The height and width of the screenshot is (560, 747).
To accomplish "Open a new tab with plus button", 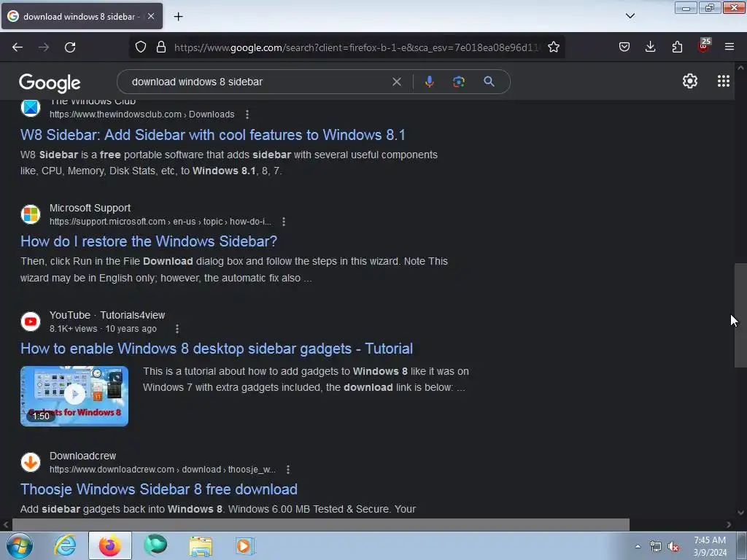I will click(x=178, y=17).
